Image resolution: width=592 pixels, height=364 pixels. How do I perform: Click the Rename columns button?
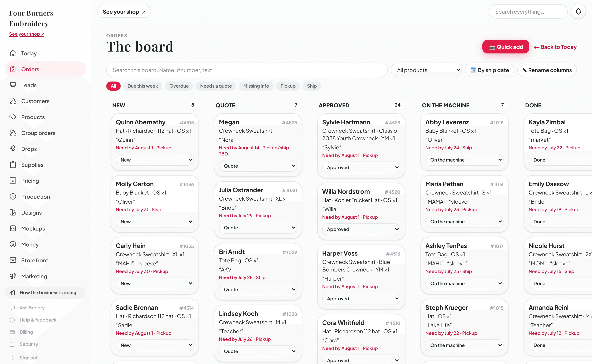pos(547,70)
